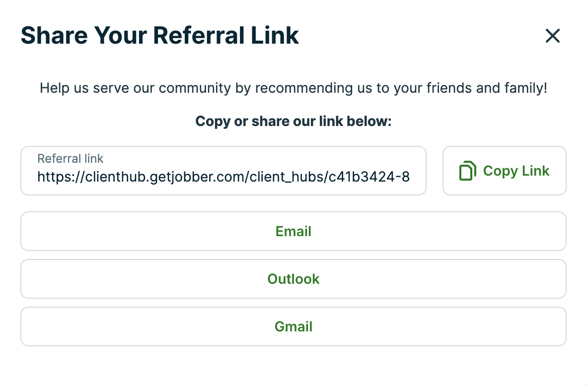Click the "Copy or share our link below" text

[x=293, y=121]
